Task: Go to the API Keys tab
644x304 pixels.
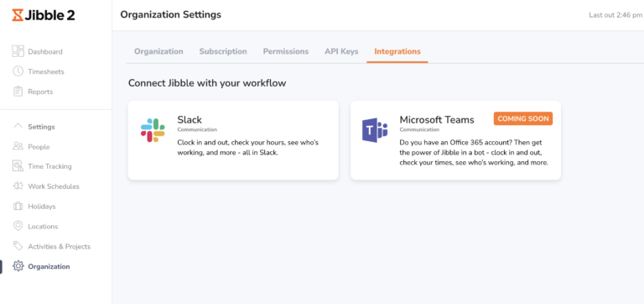Action: [x=341, y=51]
